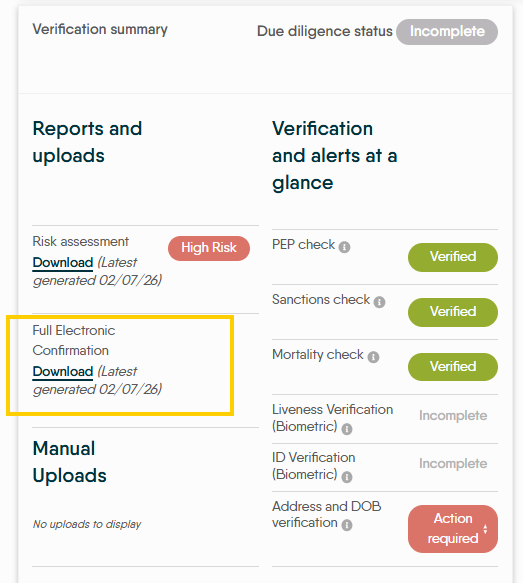
Task: Click the Manual Uploads heading
Action: tap(70, 462)
